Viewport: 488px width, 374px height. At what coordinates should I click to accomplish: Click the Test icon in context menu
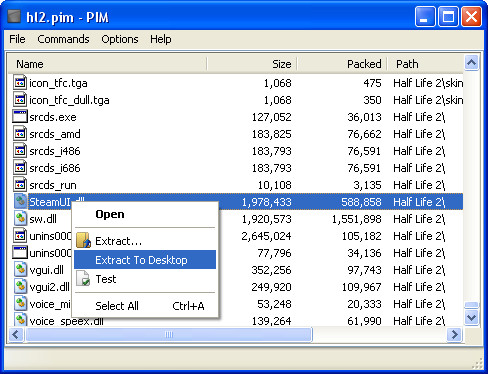pos(83,279)
